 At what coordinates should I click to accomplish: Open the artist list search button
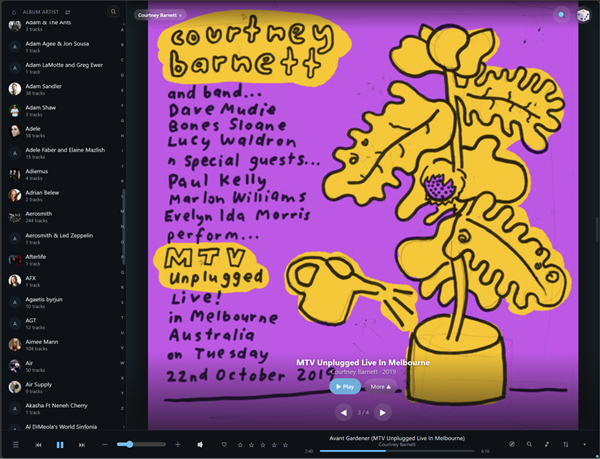coord(113,12)
